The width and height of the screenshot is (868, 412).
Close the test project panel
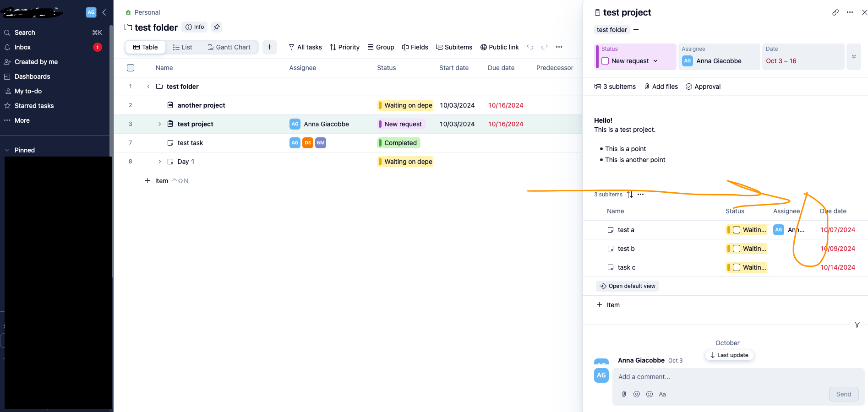point(864,12)
